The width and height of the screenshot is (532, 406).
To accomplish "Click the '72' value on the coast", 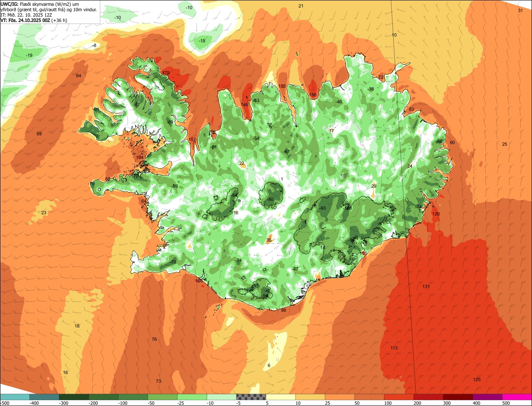I will 381,78.
